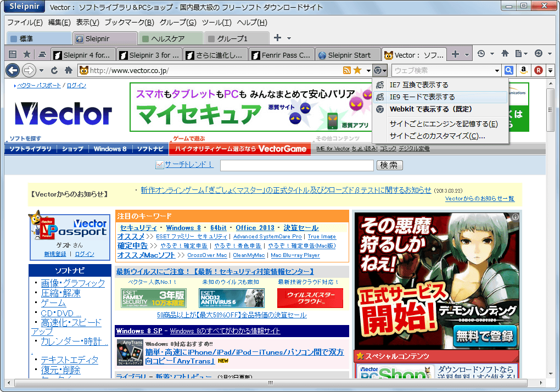The width and height of the screenshot is (560, 392).
Task: Open サイトごとのカスタマイズ(C)...
Action: (x=440, y=136)
